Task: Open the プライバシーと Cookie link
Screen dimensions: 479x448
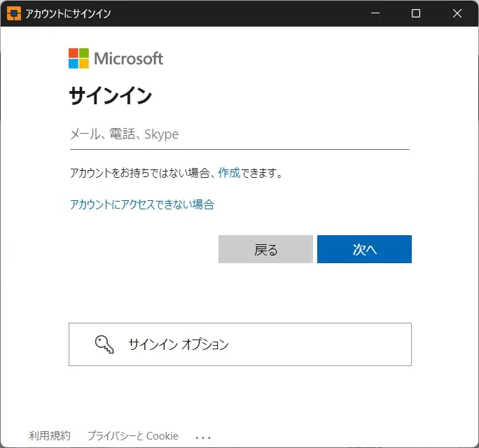Action: (132, 436)
